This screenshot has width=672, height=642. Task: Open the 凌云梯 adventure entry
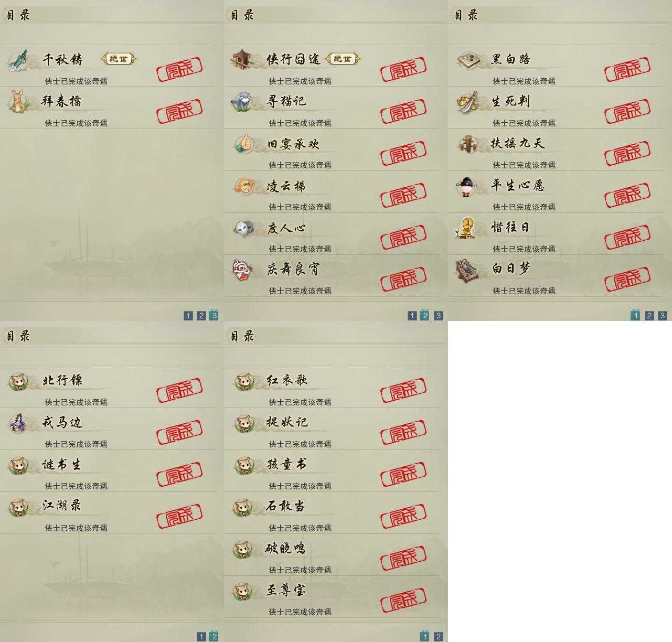pyautogui.click(x=332, y=192)
